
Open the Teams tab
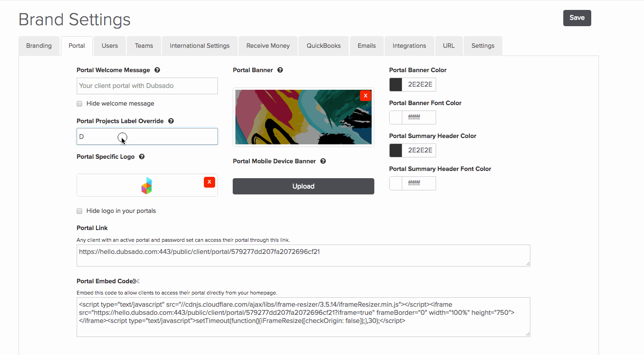144,46
